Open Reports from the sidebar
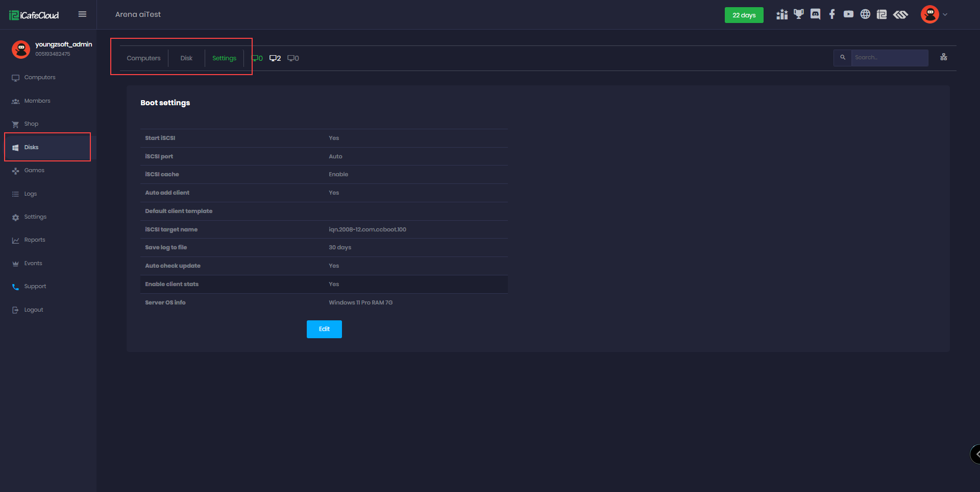 [34, 240]
